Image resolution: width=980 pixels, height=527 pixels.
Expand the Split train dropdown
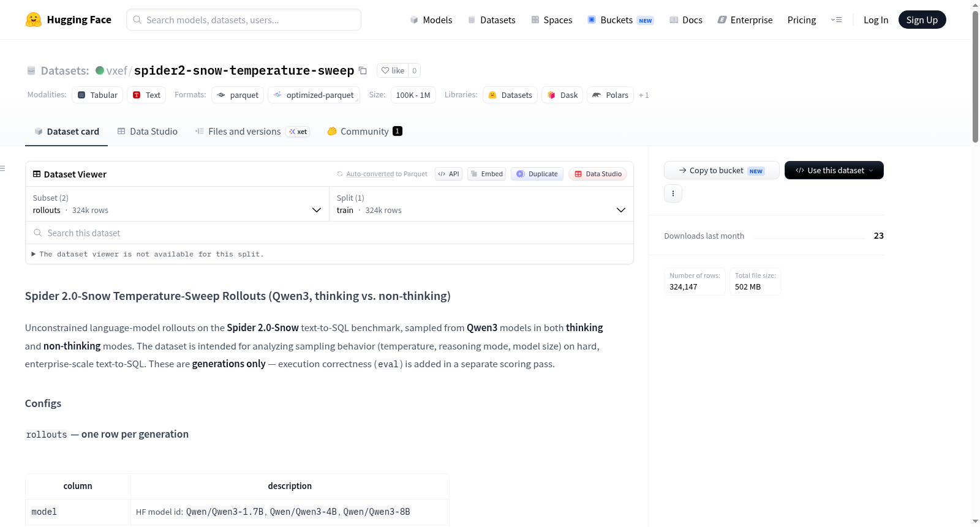coord(481,204)
